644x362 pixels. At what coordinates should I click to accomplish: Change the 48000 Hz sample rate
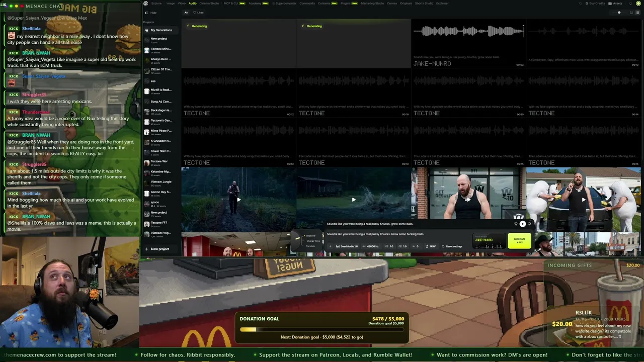(x=371, y=246)
